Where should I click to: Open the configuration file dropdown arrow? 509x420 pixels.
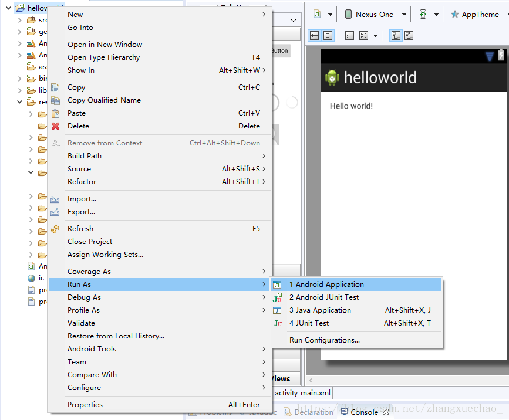coord(330,15)
